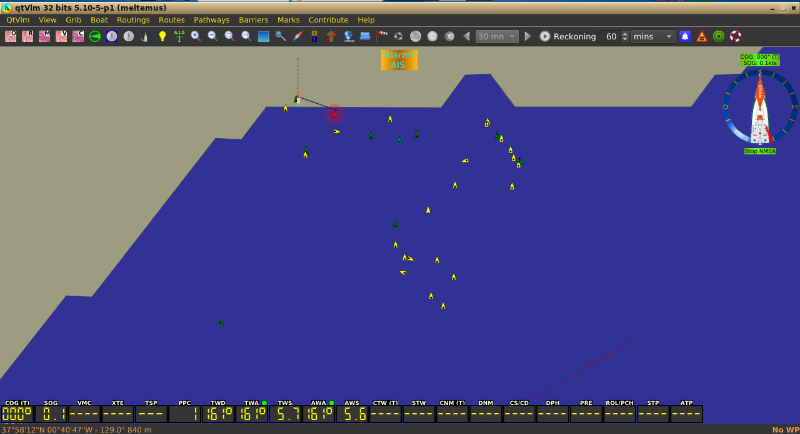The image size is (800, 434).
Task: Toggle the green TWA indicator light
Action: tap(264, 403)
